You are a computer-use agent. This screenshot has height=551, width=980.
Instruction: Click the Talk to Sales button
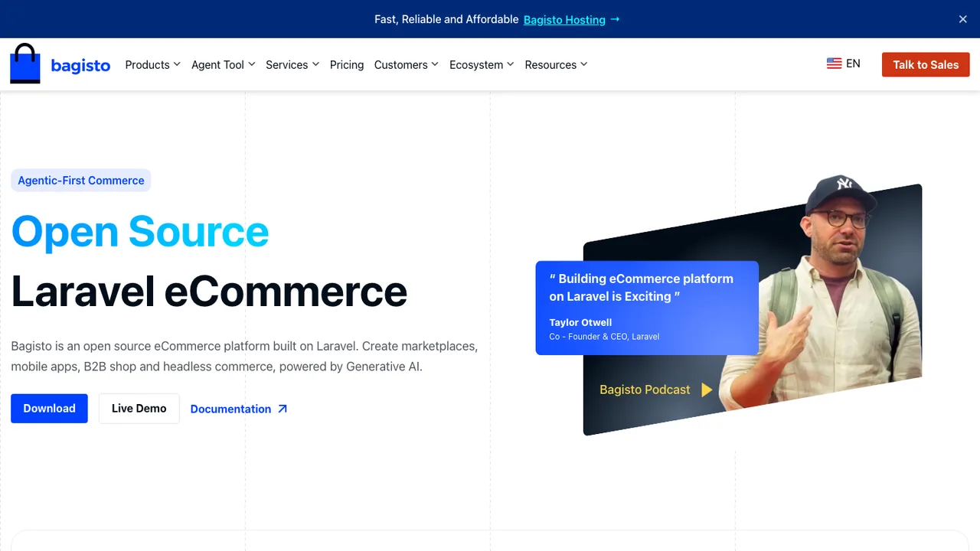(926, 64)
